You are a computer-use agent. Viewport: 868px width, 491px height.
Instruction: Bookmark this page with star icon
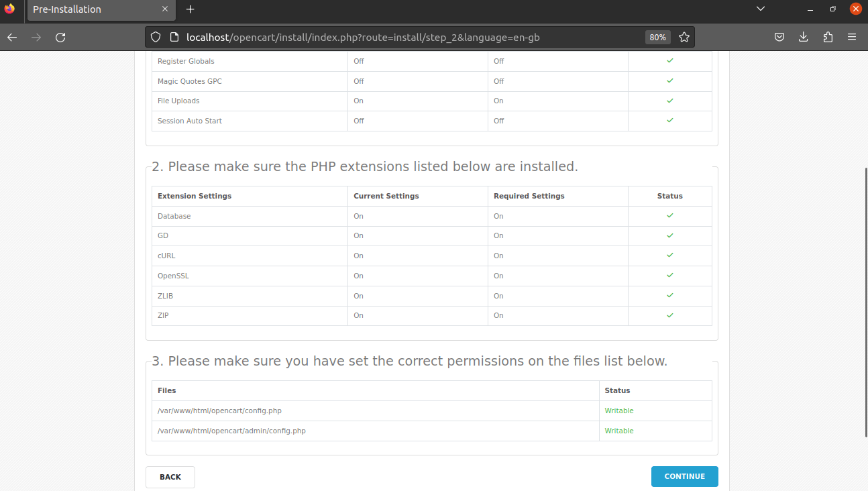684,38
